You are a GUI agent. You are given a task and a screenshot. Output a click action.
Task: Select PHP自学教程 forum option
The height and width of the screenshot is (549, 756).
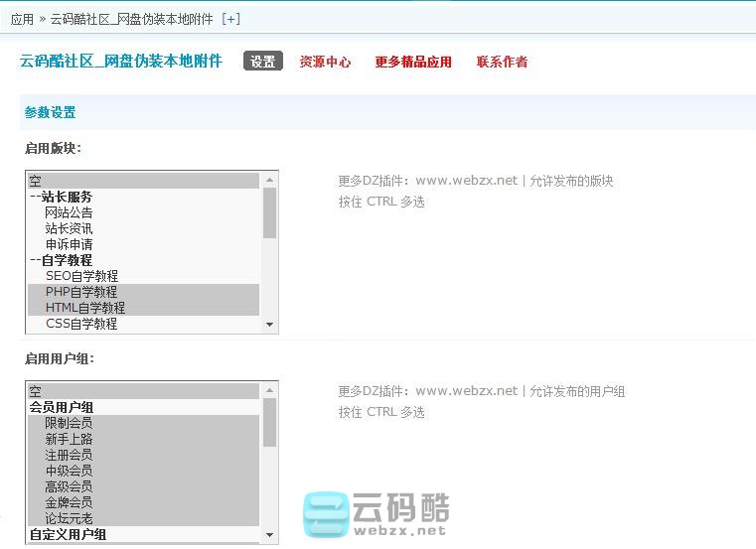coord(144,292)
